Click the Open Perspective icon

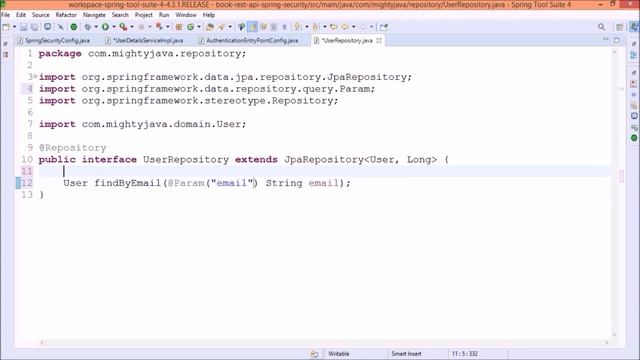click(x=620, y=27)
